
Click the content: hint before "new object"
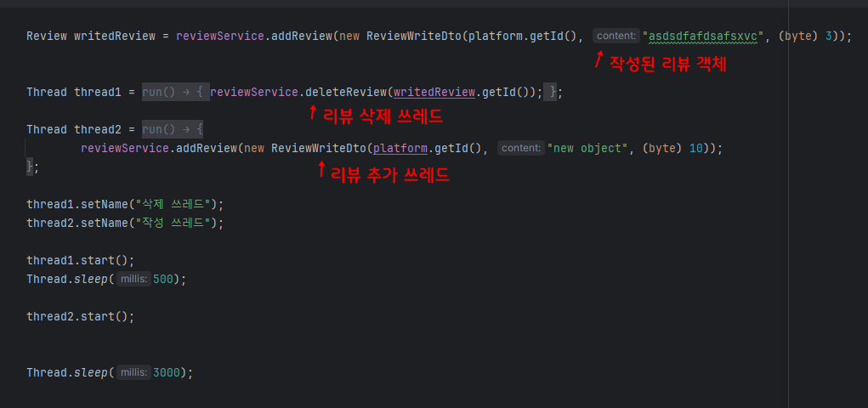(x=521, y=149)
